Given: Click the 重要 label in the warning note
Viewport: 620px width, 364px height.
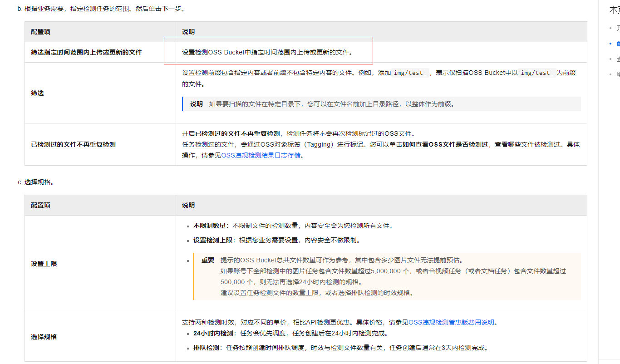Looking at the screenshot, I should point(208,260).
